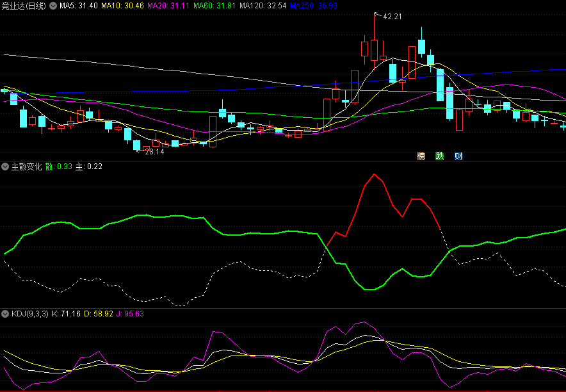Click the KDJ(9,3,3) indicator name
The image size is (566, 392).
pos(30,314)
